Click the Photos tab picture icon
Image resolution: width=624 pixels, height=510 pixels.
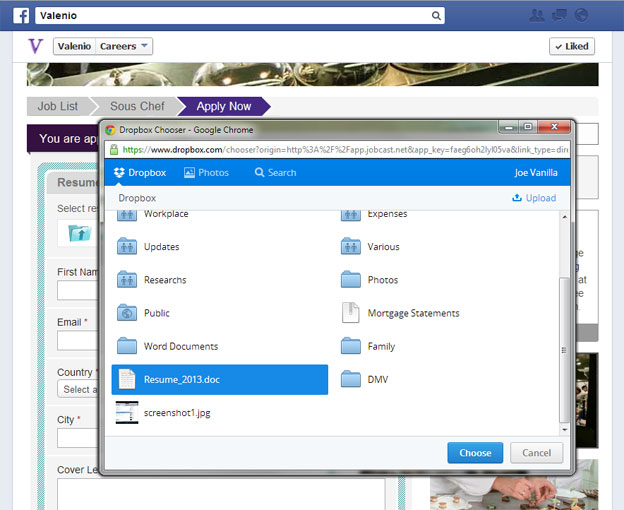tap(189, 173)
